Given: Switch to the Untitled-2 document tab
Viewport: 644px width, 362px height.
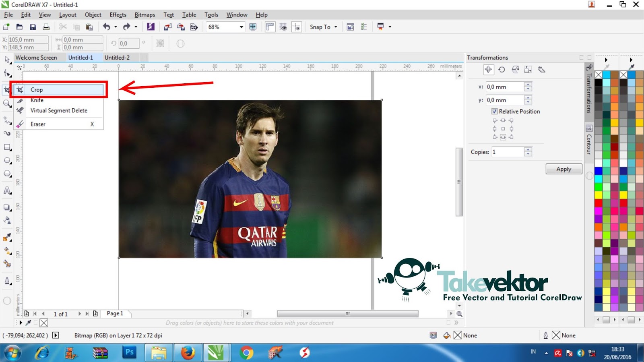Looking at the screenshot, I should coord(117,58).
